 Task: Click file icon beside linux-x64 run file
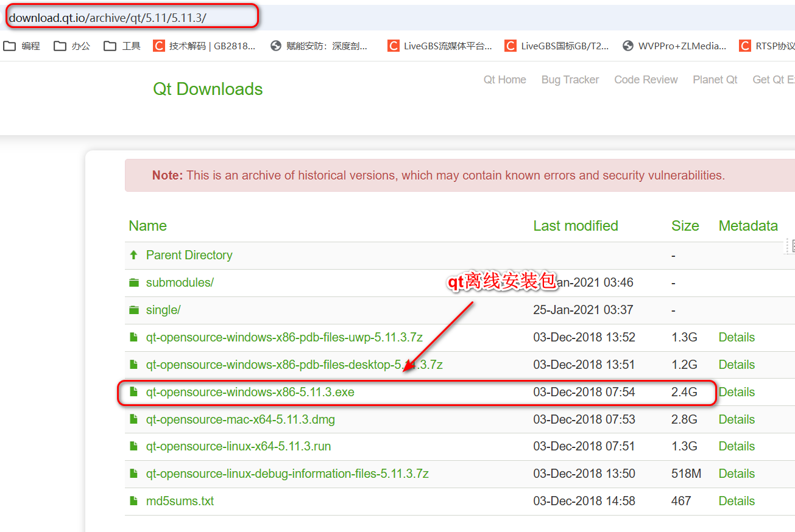pos(134,446)
